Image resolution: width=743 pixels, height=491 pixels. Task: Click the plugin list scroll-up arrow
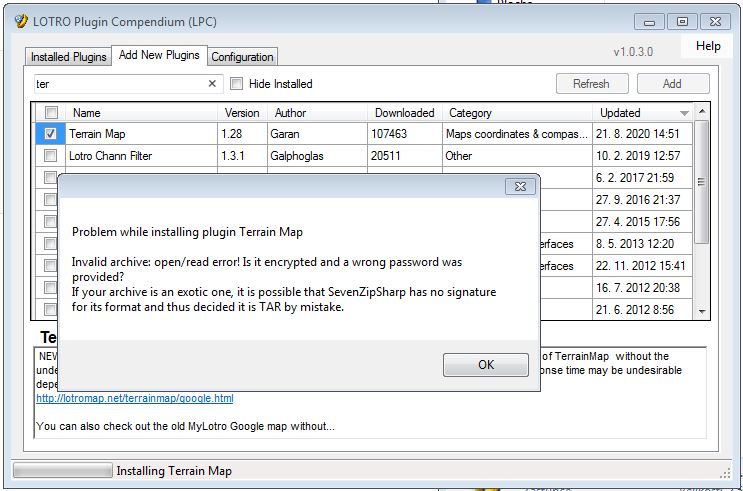click(702, 112)
